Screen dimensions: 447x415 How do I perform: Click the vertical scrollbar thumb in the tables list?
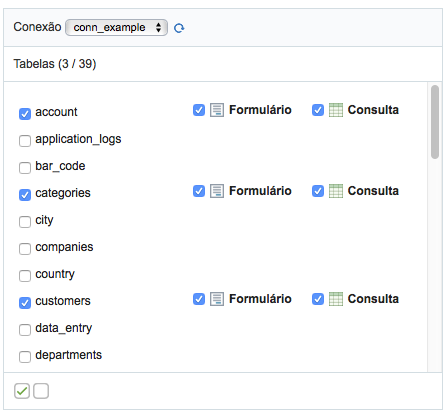pyautogui.click(x=435, y=122)
